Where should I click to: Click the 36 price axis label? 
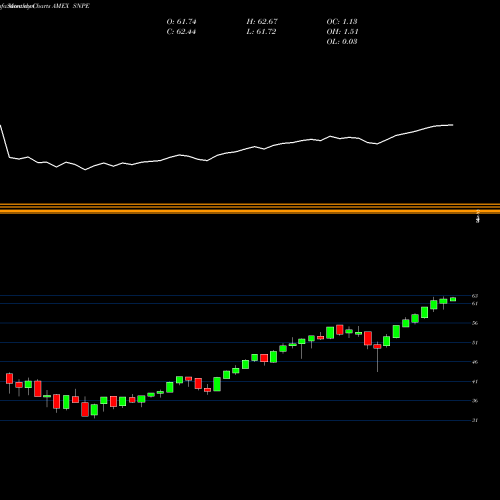(x=475, y=401)
